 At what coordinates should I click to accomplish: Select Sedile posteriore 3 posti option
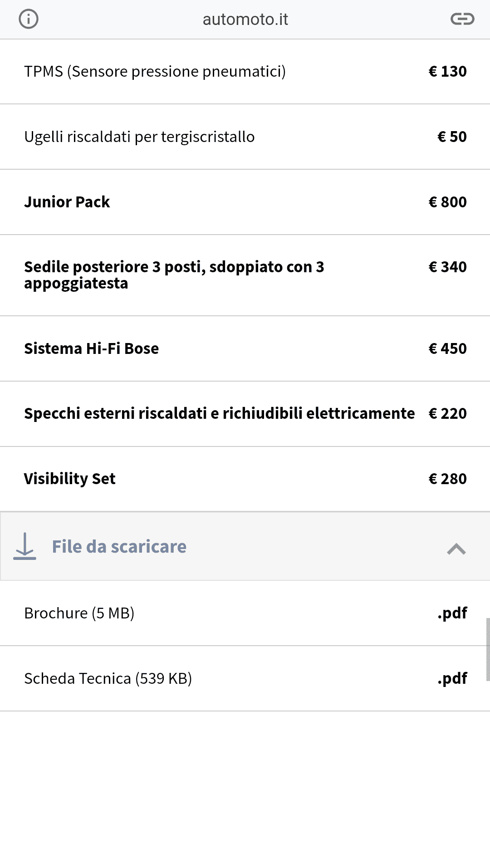tap(245, 275)
